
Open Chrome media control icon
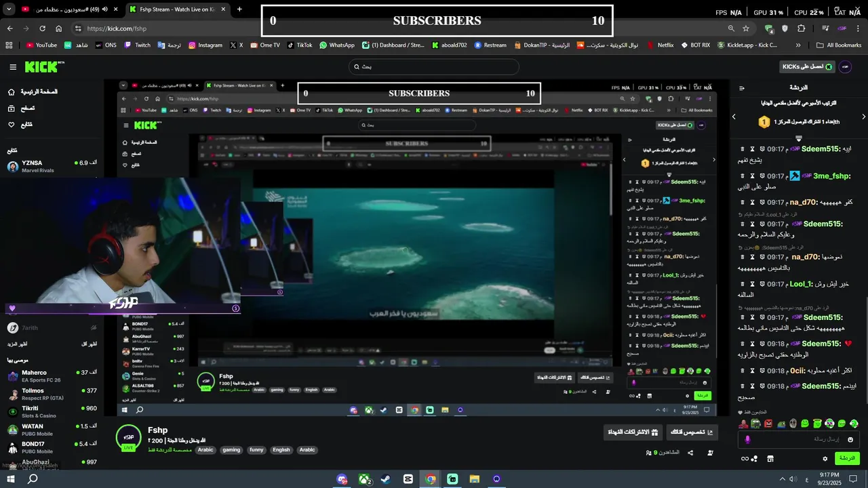[x=825, y=28]
